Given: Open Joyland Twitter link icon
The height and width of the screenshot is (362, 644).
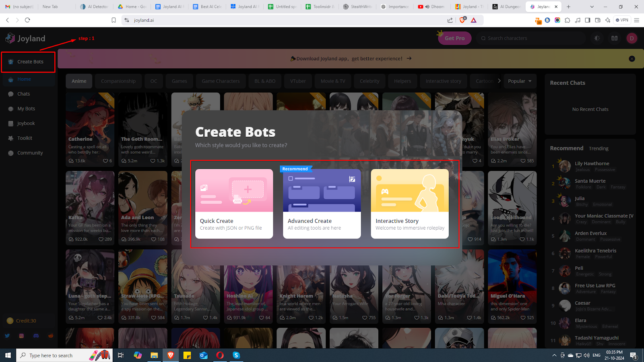Looking at the screenshot, I should point(7,336).
